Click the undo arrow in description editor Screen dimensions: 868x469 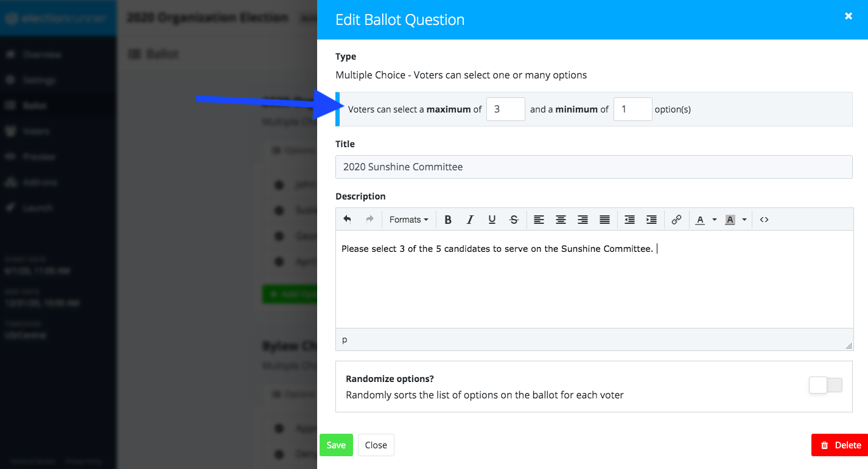click(348, 220)
